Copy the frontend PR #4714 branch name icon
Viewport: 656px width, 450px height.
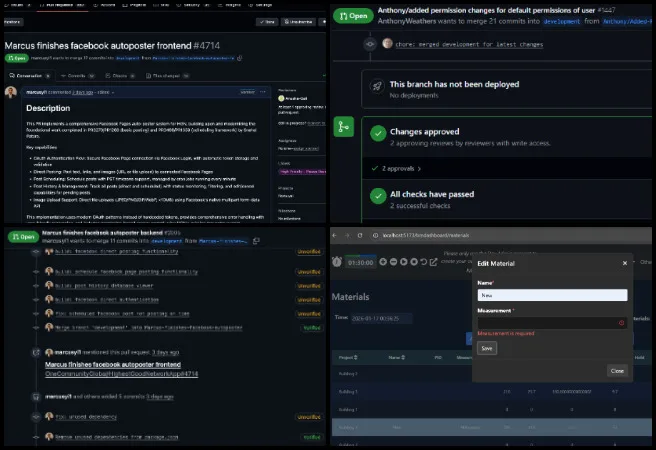coord(240,58)
